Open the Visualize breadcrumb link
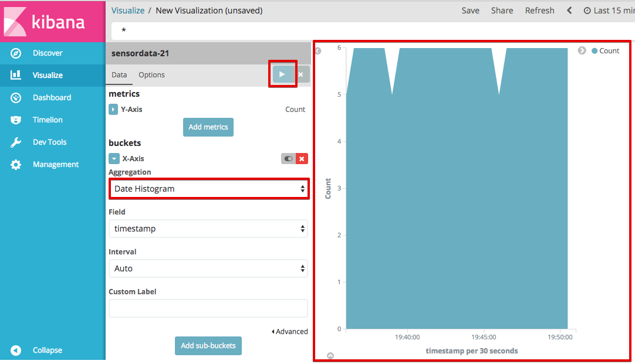The width and height of the screenshot is (635, 364). coord(128,11)
